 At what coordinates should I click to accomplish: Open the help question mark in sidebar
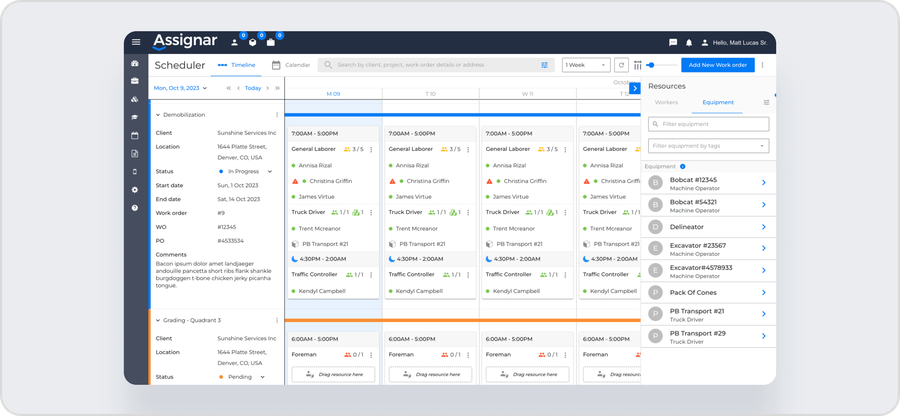tap(135, 208)
